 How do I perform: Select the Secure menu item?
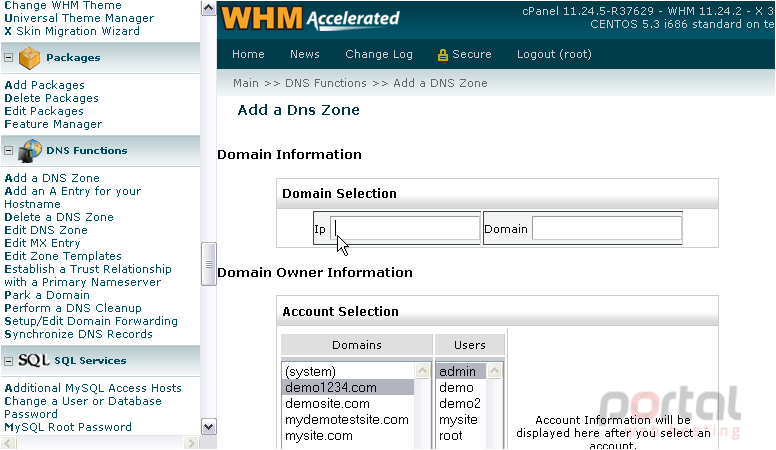click(472, 54)
